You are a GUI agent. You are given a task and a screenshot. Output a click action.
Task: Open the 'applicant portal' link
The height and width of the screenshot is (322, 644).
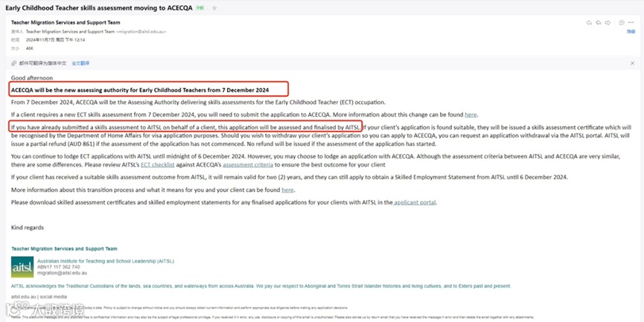tap(415, 202)
